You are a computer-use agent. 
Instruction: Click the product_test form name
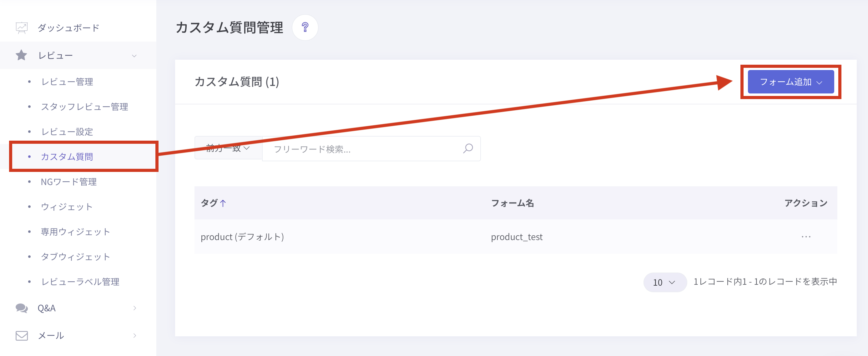[517, 237]
